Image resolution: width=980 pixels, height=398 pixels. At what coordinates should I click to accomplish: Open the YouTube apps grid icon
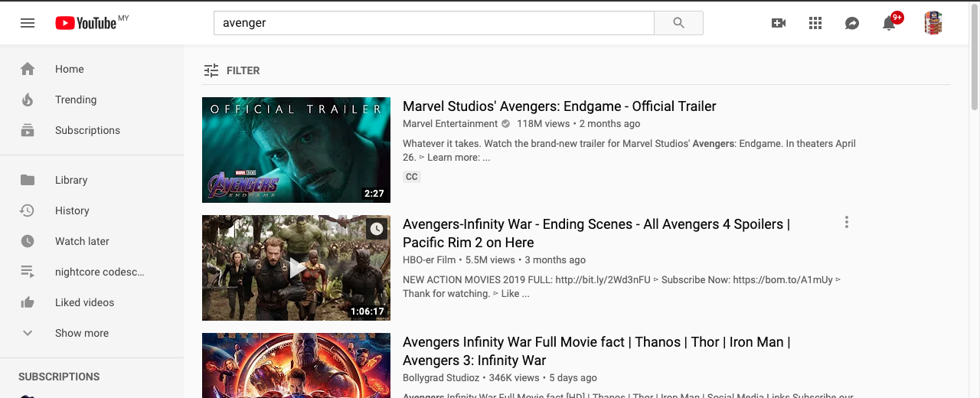point(815,23)
